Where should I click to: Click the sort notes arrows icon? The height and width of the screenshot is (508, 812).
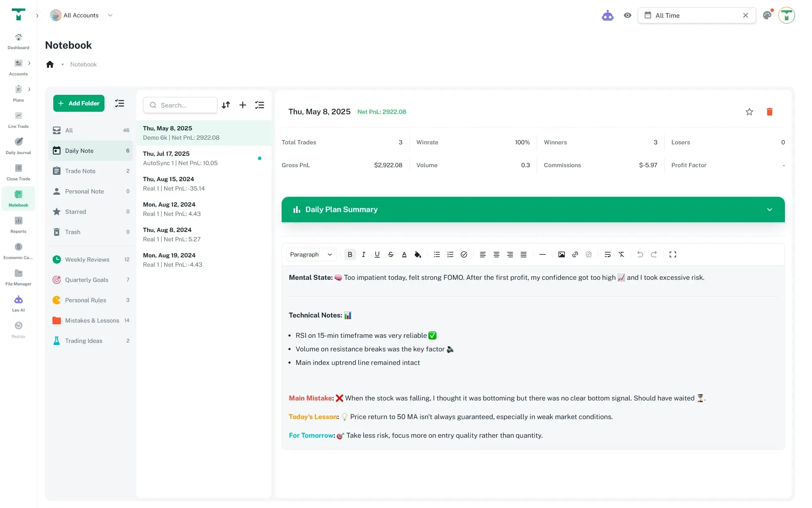pyautogui.click(x=226, y=105)
